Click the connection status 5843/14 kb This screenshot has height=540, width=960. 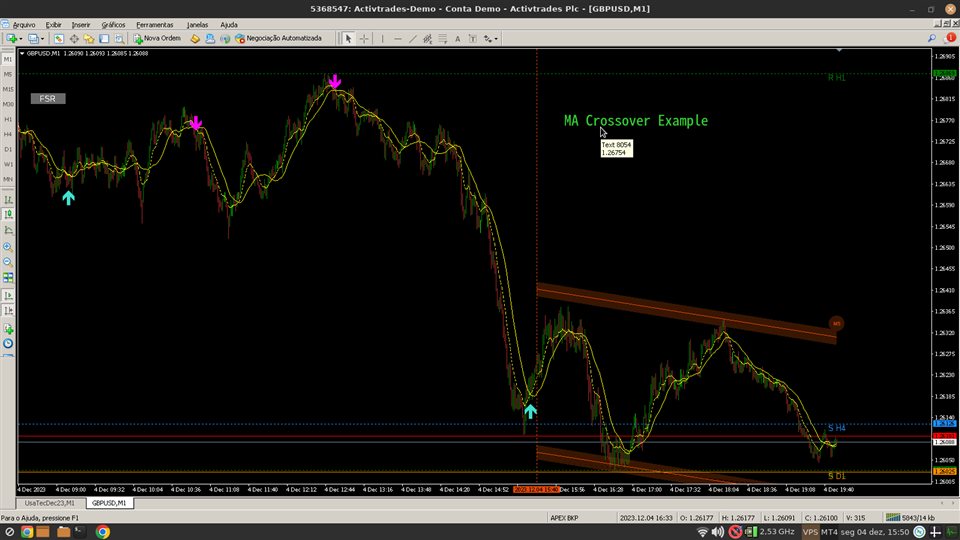(911, 517)
